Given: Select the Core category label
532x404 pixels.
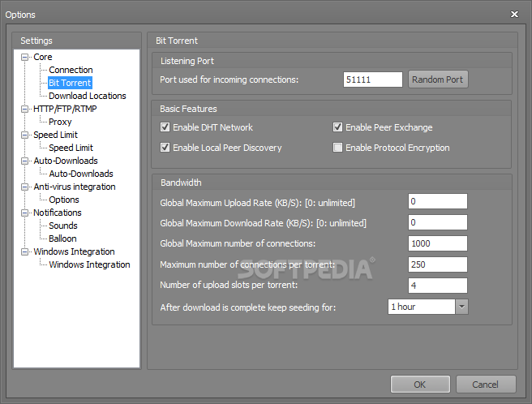Looking at the screenshot, I should 43,57.
